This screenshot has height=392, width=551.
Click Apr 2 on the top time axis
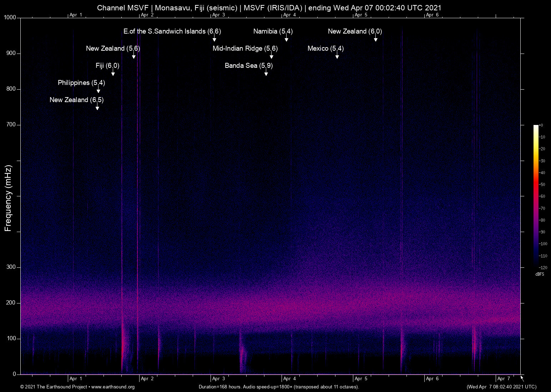coord(147,15)
